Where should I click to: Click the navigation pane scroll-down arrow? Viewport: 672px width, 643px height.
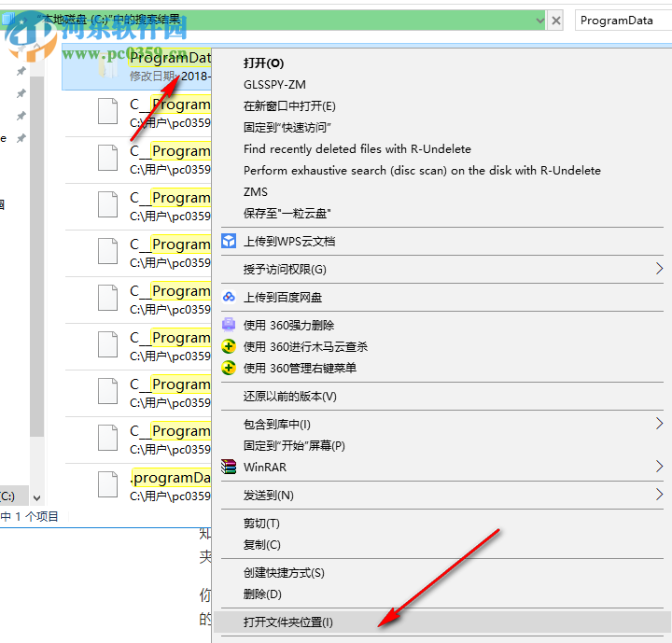(36, 497)
